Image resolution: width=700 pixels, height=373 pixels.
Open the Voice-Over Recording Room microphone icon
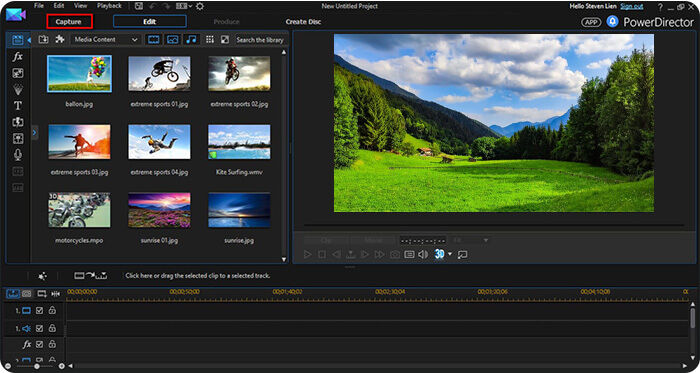click(18, 155)
